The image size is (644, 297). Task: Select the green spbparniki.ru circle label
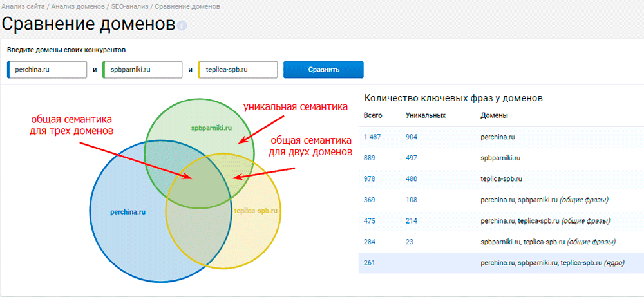(x=210, y=128)
